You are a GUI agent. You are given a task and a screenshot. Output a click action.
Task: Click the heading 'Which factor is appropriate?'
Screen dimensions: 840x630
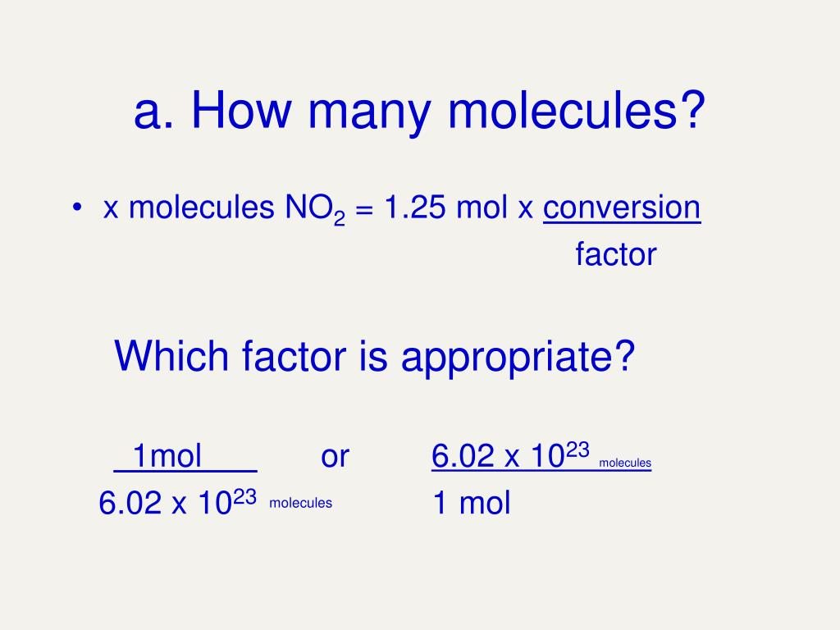(374, 358)
